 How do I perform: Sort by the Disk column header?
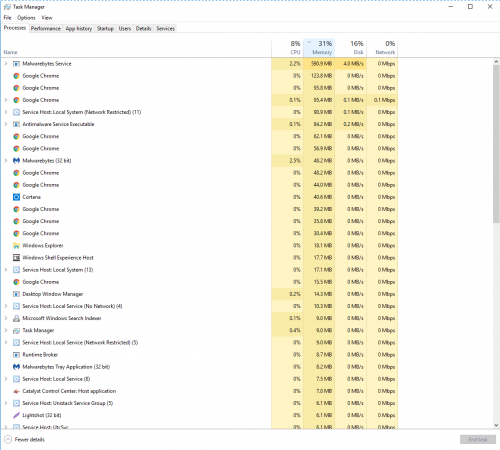point(350,48)
